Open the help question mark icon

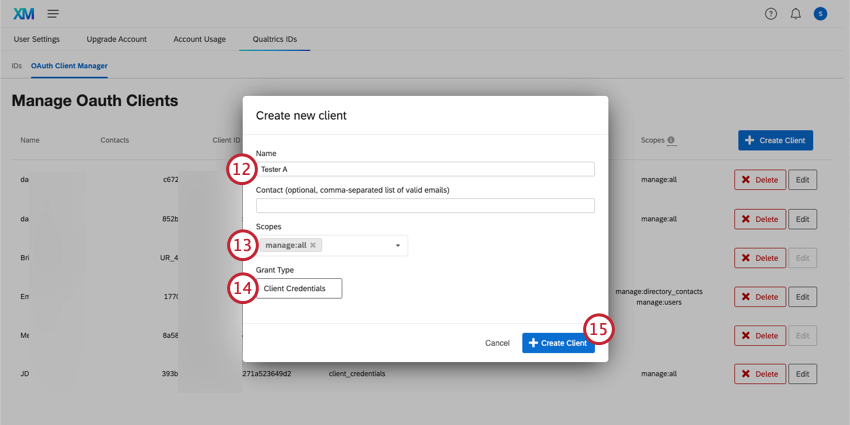point(771,14)
